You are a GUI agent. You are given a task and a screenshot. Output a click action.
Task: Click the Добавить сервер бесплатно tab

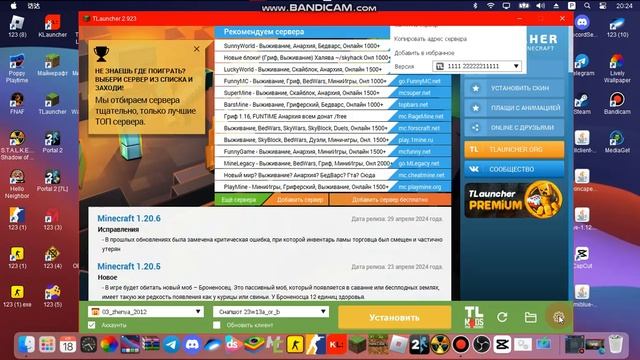pyautogui.click(x=390, y=200)
